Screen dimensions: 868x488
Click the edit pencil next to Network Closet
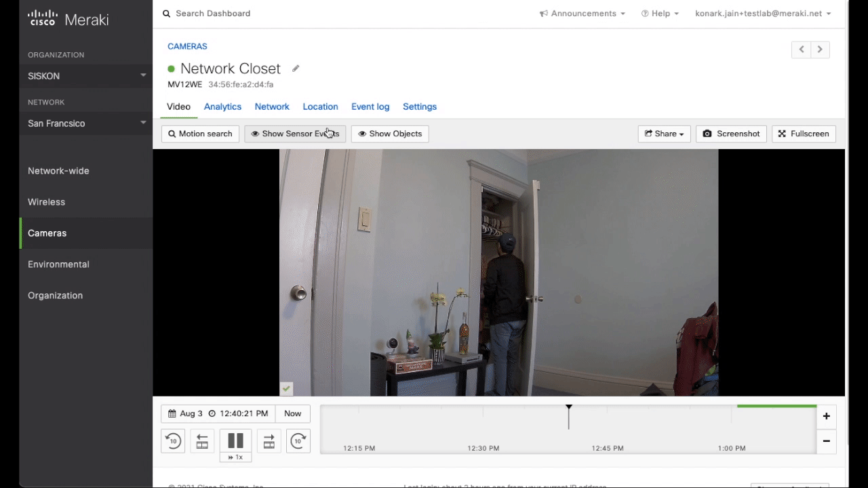[295, 68]
